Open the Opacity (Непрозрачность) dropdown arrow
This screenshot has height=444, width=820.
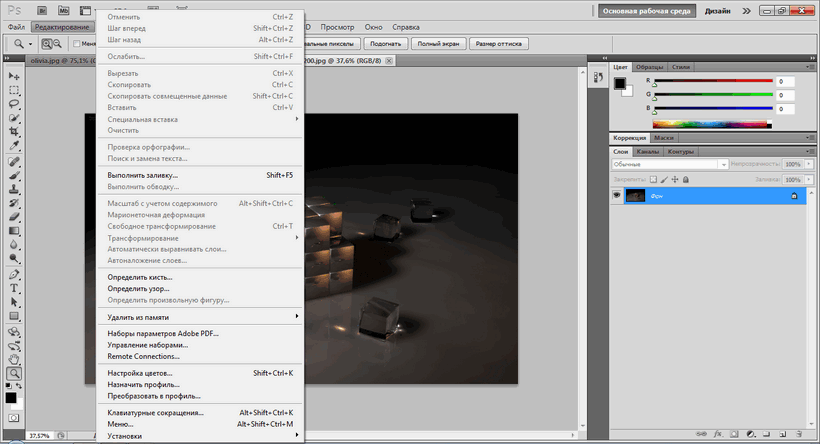click(x=808, y=164)
